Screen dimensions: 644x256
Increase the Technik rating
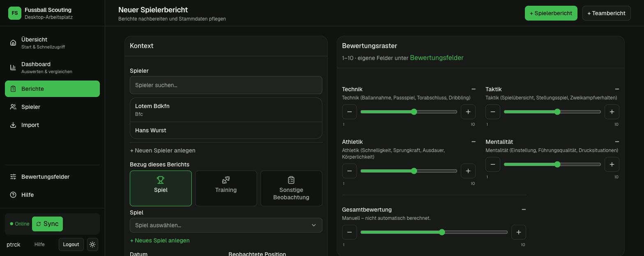pos(468,112)
